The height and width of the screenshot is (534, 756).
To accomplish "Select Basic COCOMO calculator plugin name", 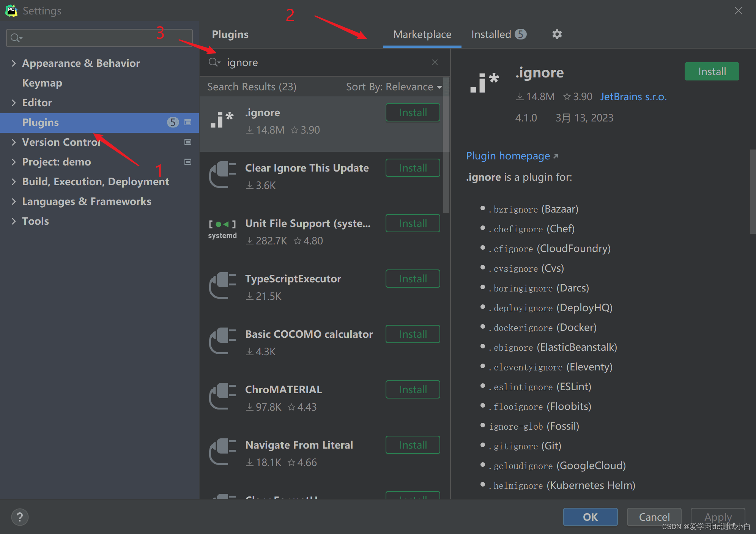I will 309,334.
